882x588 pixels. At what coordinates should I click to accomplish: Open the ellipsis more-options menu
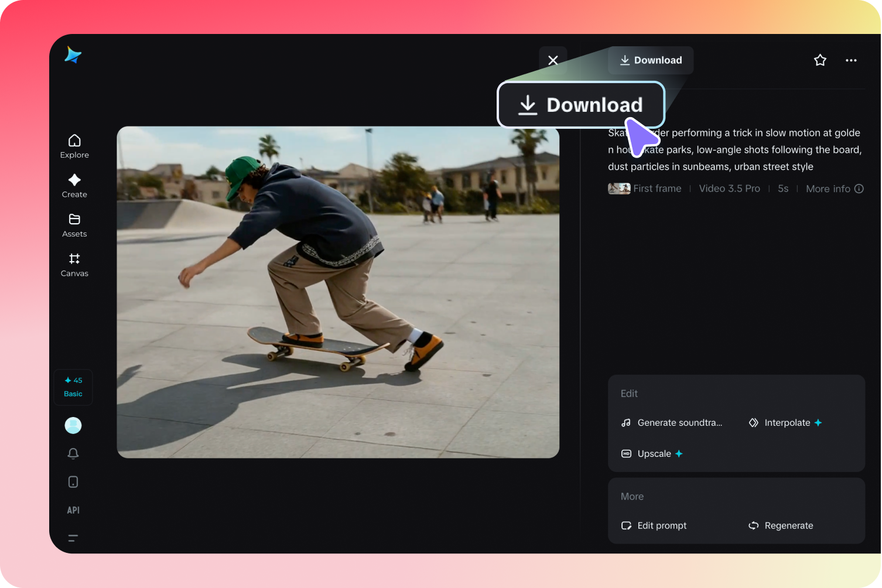(851, 60)
